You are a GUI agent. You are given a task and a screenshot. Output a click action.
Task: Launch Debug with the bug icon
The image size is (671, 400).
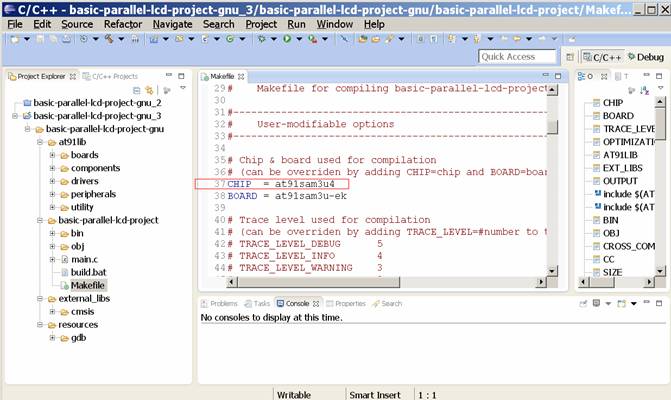click(261, 39)
